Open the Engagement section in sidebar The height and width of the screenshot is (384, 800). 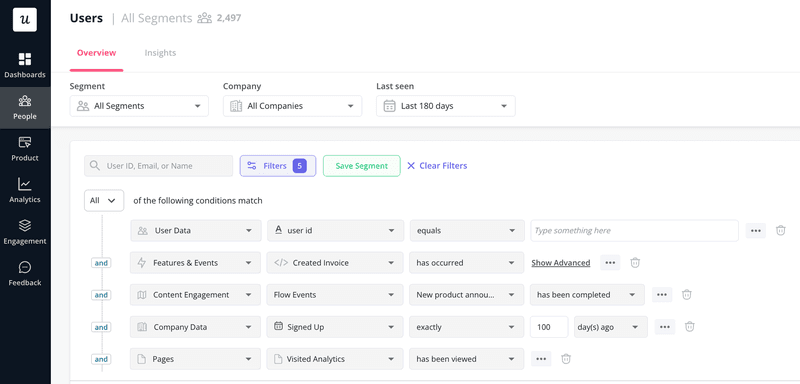[x=25, y=232]
